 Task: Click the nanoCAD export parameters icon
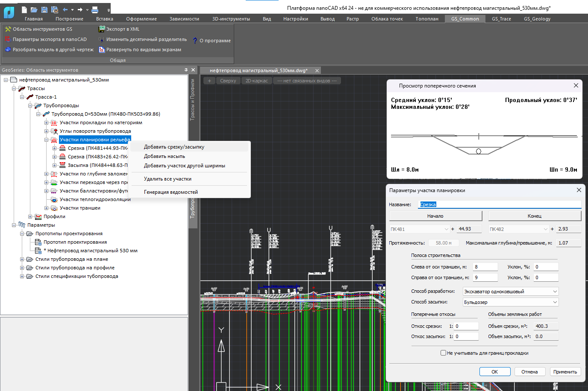point(8,39)
